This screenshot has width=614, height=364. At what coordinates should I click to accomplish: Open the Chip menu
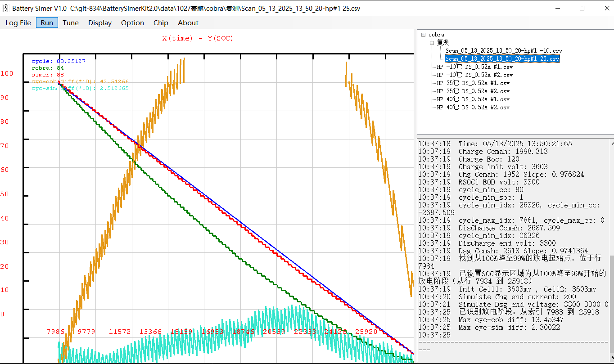[161, 22]
